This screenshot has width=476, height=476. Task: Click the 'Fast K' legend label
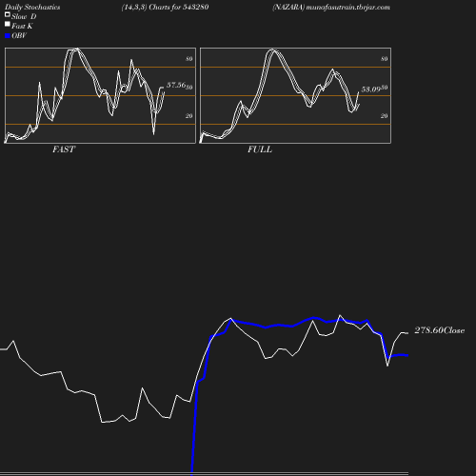point(22,26)
